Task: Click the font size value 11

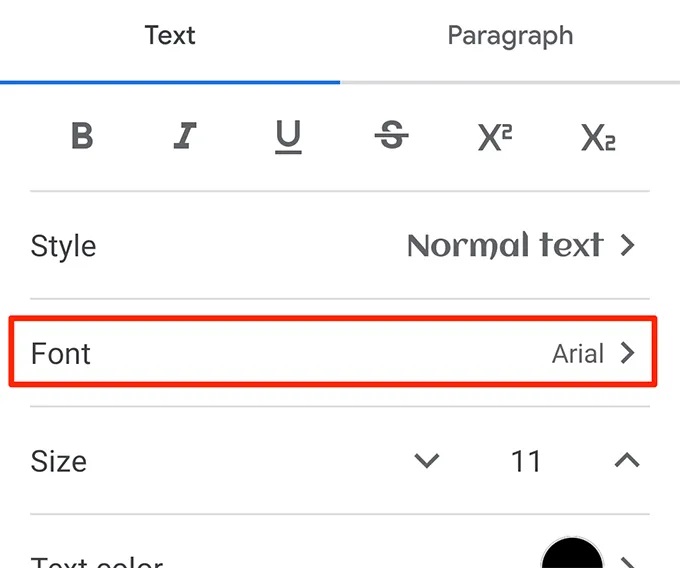Action: click(x=526, y=461)
